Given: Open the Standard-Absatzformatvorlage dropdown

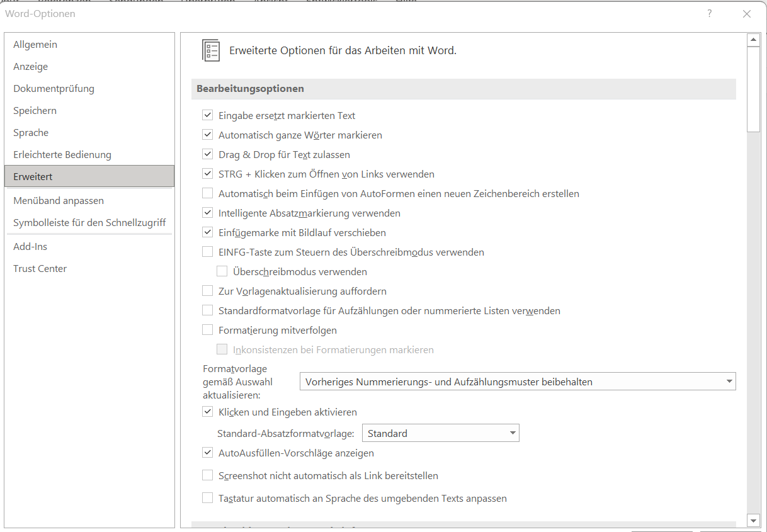Looking at the screenshot, I should [x=441, y=433].
